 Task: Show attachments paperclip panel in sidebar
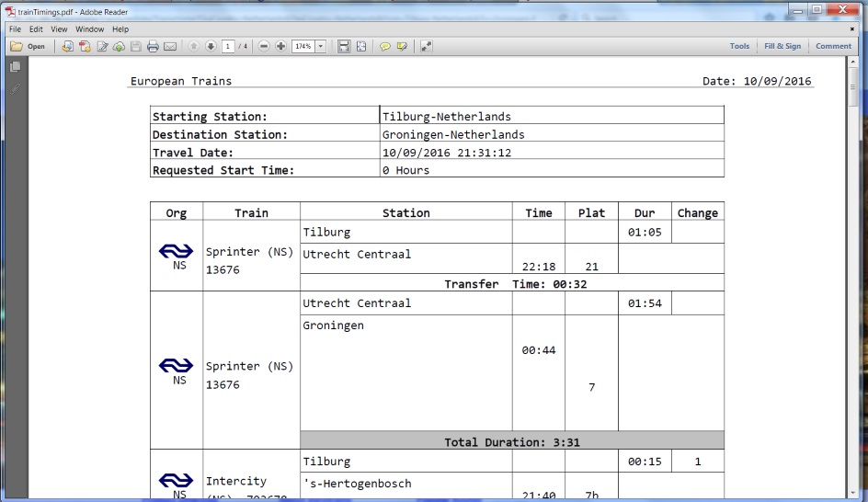(x=16, y=88)
